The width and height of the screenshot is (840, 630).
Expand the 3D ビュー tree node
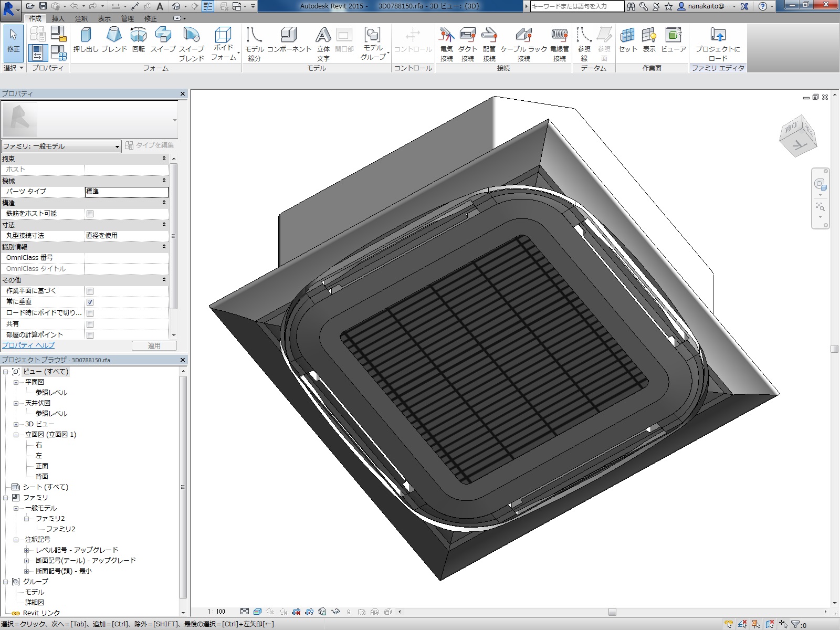coord(16,424)
